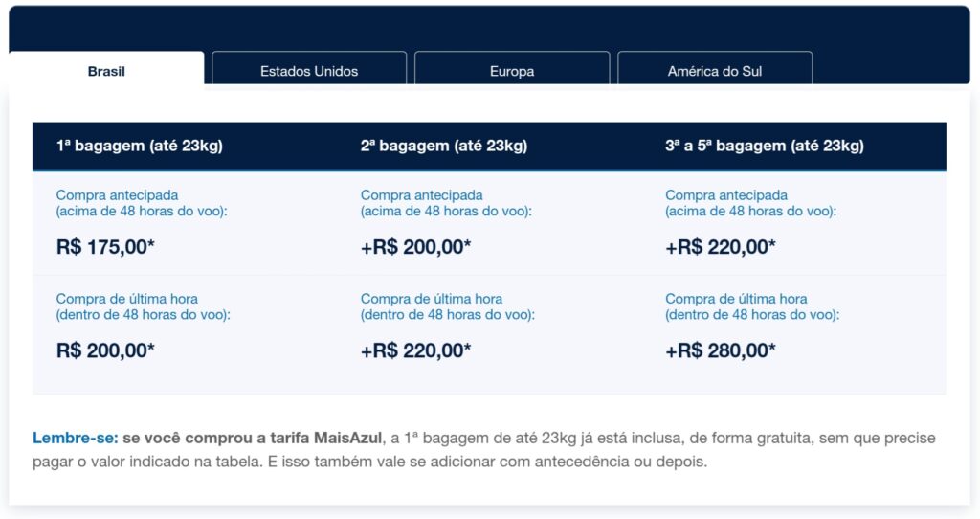Click Compra de última hora under 1ª bagagem
The height and width of the screenshot is (519, 980).
point(127,298)
